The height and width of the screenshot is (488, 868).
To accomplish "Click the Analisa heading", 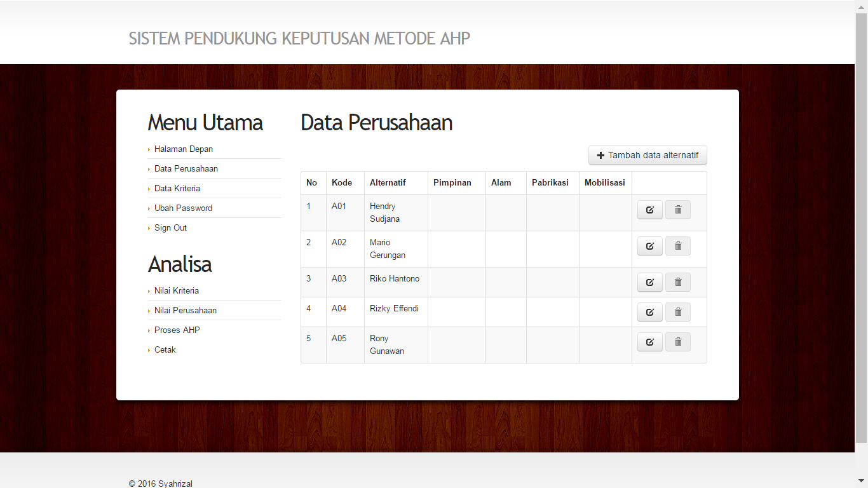I will (180, 264).
